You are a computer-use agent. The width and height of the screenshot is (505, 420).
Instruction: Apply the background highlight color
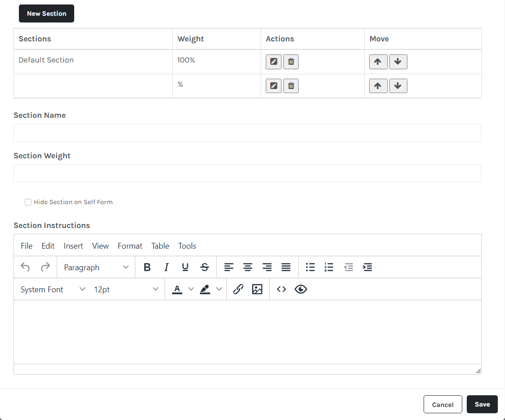click(205, 289)
